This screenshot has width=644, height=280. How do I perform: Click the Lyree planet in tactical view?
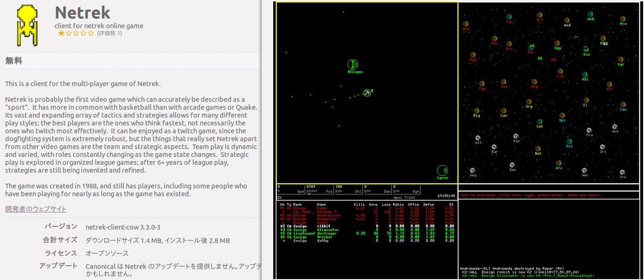[442, 170]
